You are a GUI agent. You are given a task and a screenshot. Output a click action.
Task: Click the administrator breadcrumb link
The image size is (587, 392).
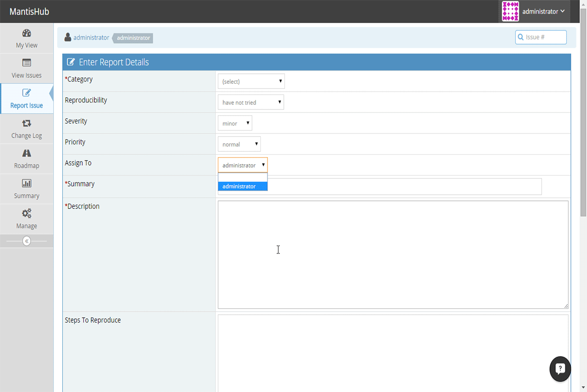(91, 38)
